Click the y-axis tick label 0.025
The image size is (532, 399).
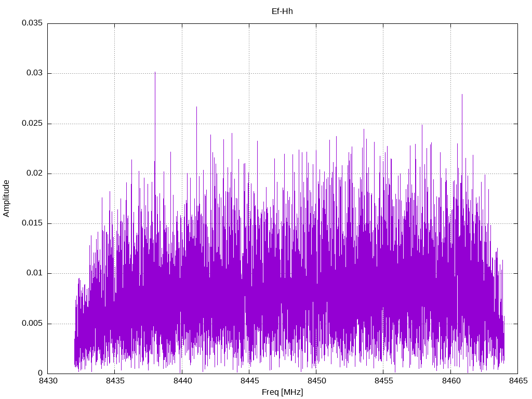point(32,123)
